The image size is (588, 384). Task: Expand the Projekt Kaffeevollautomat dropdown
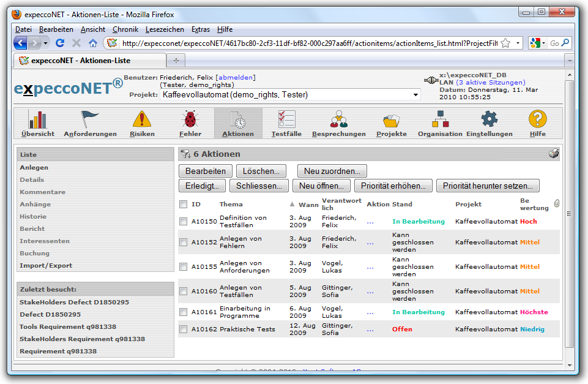tap(416, 95)
